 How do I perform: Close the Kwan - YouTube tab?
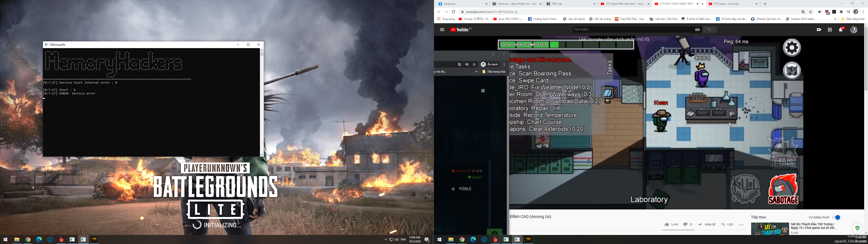click(x=757, y=4)
